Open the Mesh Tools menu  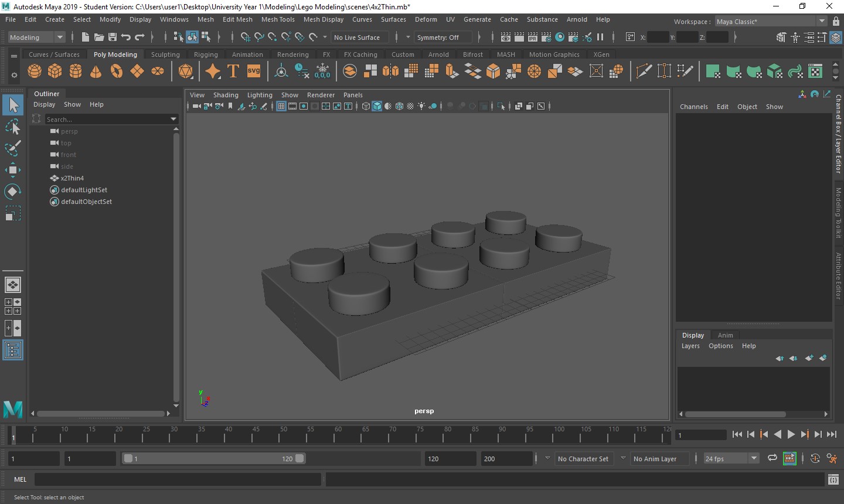tap(277, 19)
